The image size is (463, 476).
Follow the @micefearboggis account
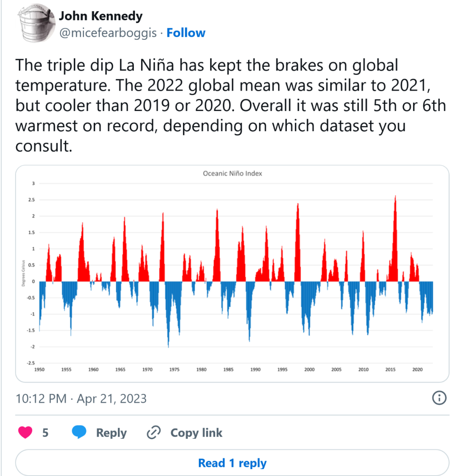point(186,33)
